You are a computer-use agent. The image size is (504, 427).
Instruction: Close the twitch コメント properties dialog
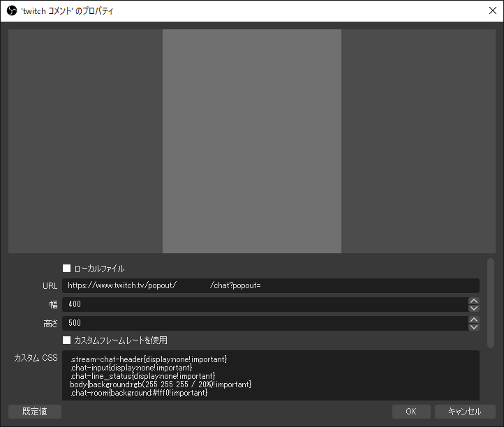pyautogui.click(x=492, y=10)
